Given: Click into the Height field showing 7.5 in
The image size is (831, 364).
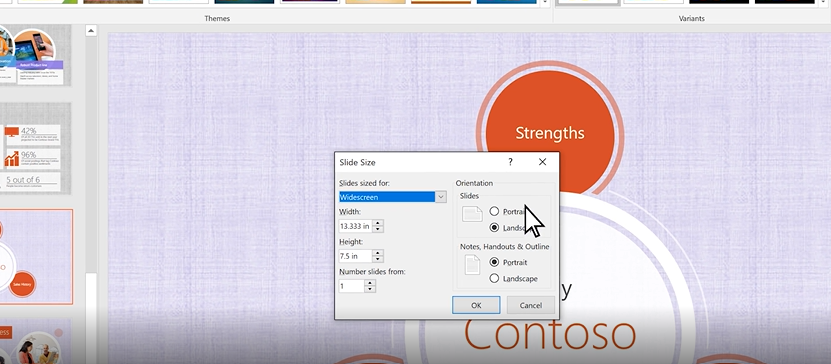Looking at the screenshot, I should (x=355, y=256).
